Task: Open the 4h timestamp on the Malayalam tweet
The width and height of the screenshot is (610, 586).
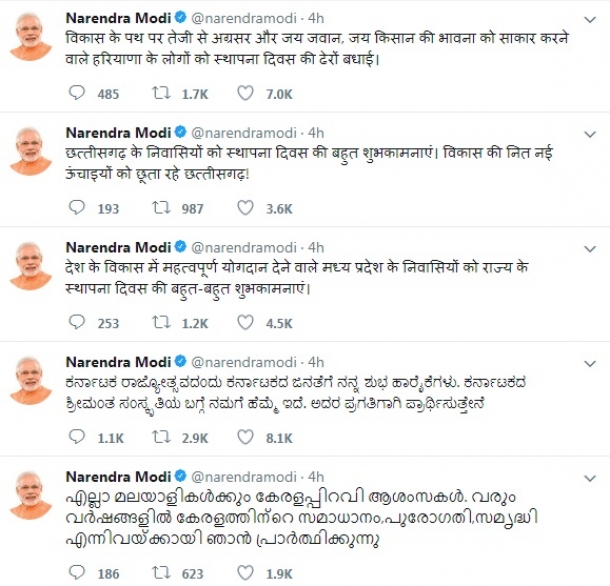Action: pos(316,475)
